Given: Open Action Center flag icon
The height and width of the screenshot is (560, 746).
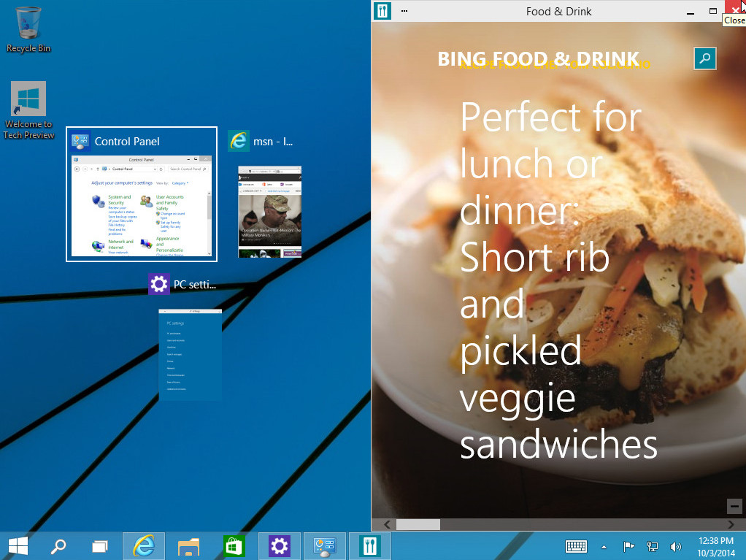Looking at the screenshot, I should 628,547.
